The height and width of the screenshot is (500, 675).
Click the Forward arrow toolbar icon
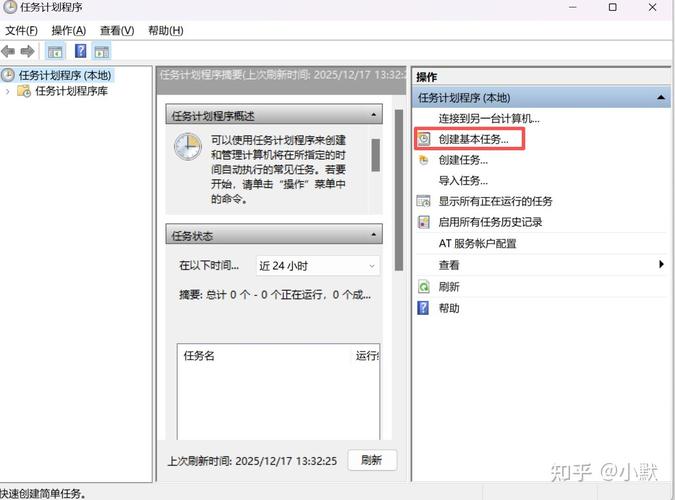click(27, 52)
